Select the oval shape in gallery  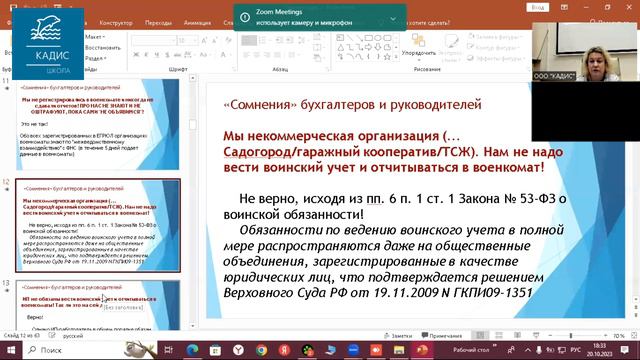(x=378, y=38)
